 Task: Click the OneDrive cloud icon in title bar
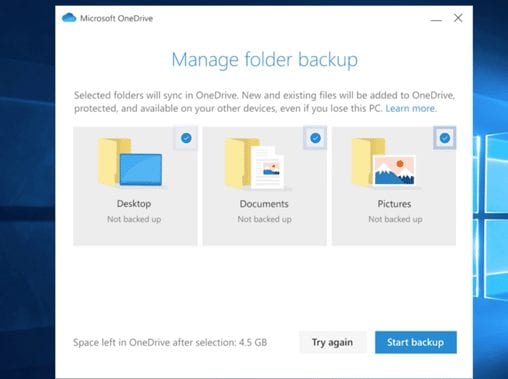pos(69,18)
